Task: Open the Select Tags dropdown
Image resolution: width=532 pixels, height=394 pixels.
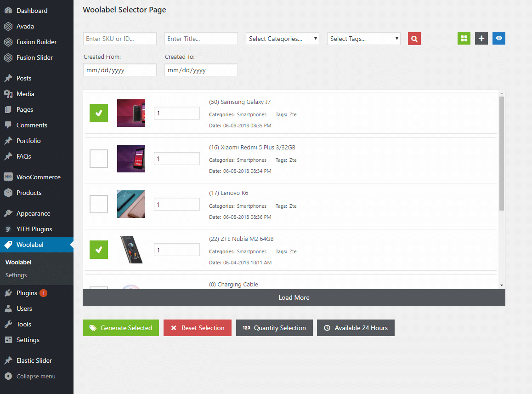Action: pyautogui.click(x=364, y=39)
